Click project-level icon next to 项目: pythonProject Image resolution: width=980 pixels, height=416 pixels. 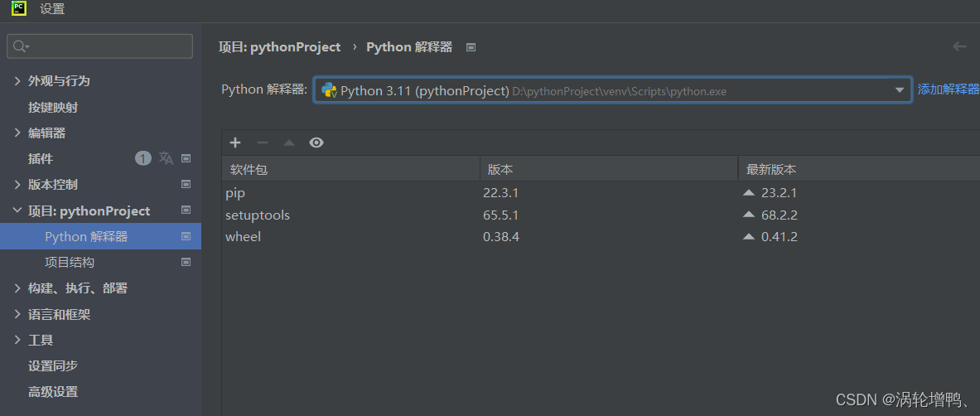186,210
